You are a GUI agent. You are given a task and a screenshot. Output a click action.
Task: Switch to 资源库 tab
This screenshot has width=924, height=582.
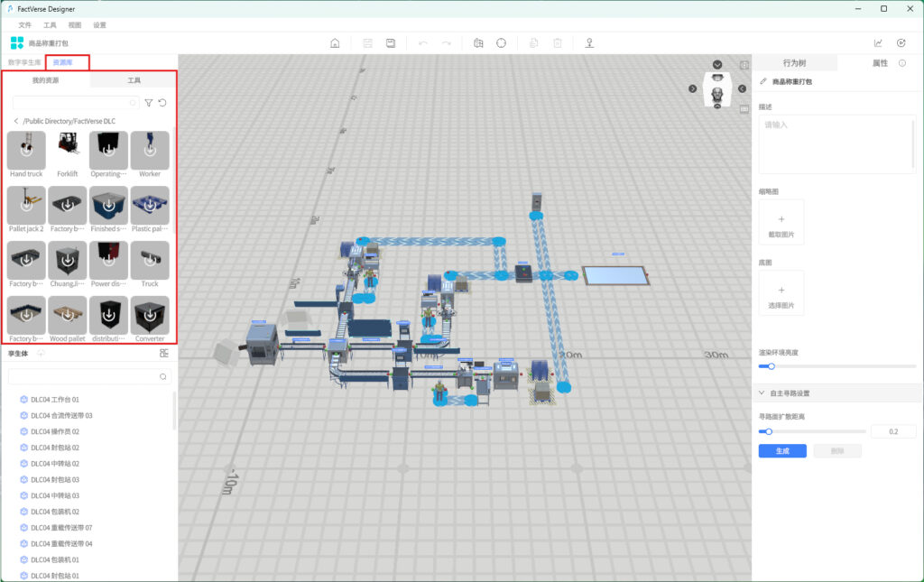tap(62, 62)
